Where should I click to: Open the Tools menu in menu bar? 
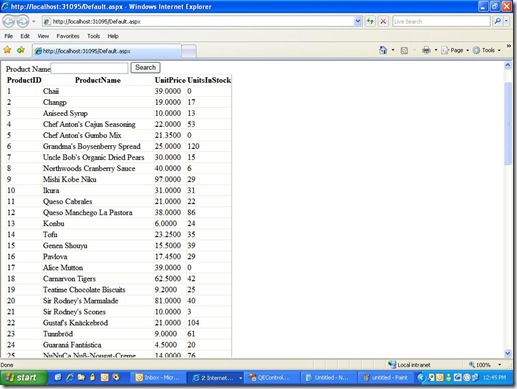93,36
